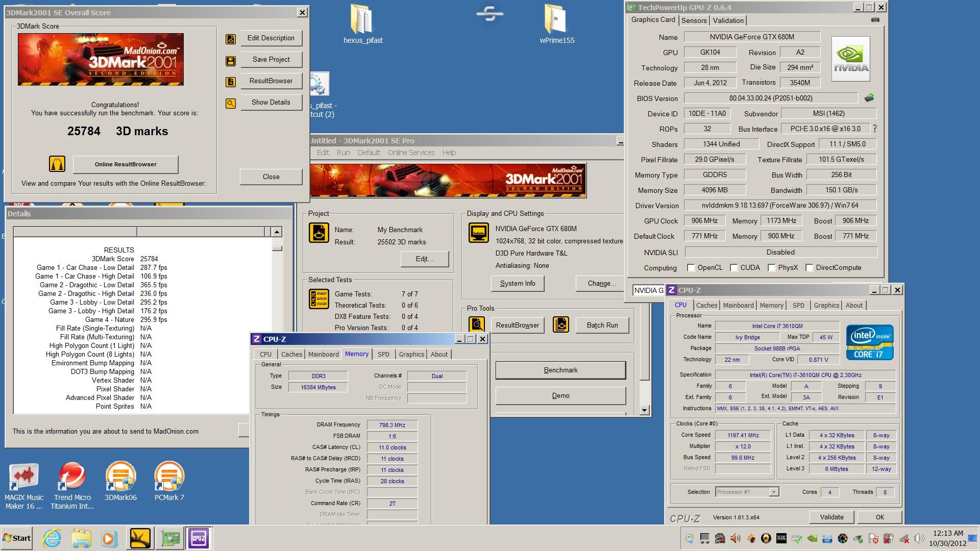980x551 pixels.
Task: Click the NVIDIA tray icon
Action: click(813, 538)
